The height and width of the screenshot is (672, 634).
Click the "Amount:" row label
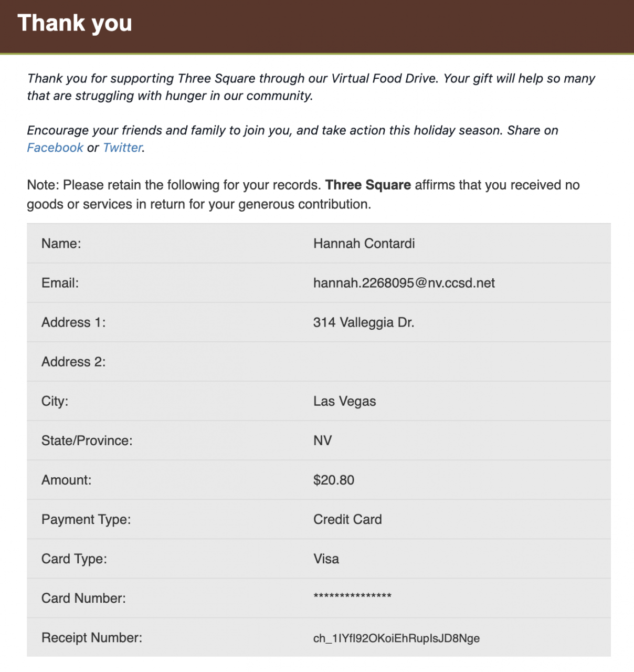[66, 480]
